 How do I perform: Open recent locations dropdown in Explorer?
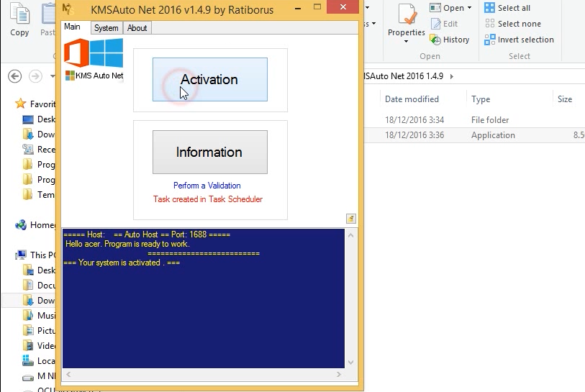(53, 76)
